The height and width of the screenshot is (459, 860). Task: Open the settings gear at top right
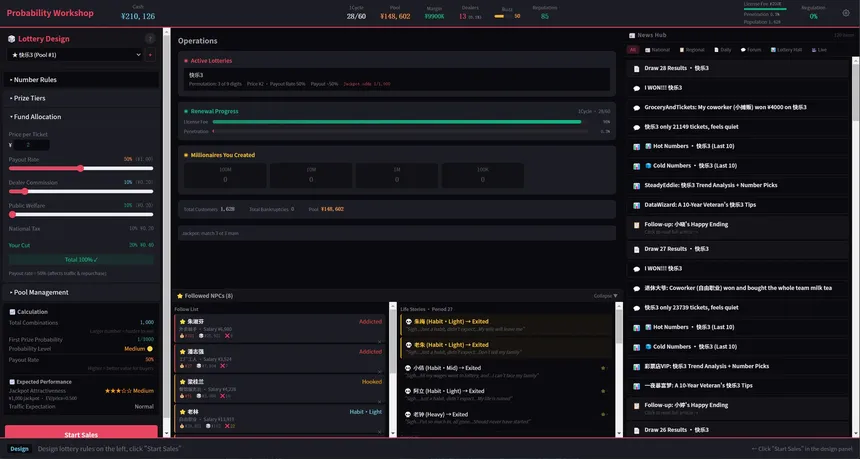click(x=846, y=13)
